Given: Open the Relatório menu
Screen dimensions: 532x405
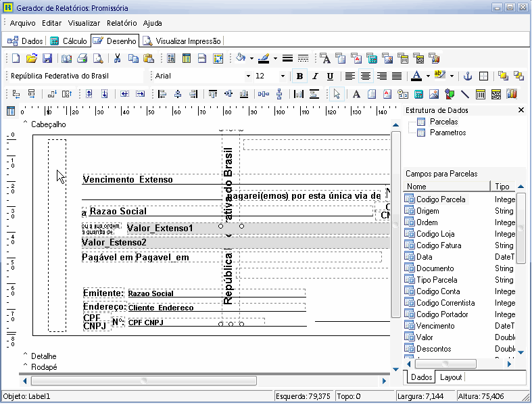Looking at the screenshot, I should pos(122,23).
